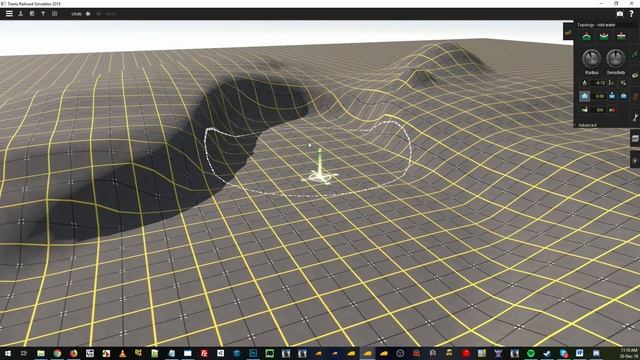Click the lowest right-side tab icon
The height and width of the screenshot is (360, 640).
coord(635,160)
